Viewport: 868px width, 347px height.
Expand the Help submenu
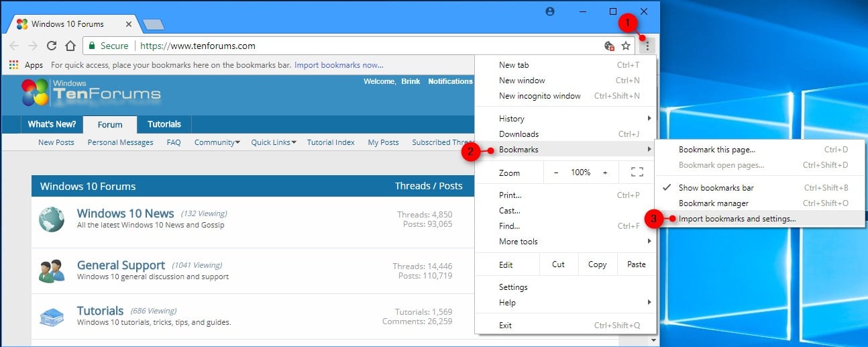coord(565,303)
